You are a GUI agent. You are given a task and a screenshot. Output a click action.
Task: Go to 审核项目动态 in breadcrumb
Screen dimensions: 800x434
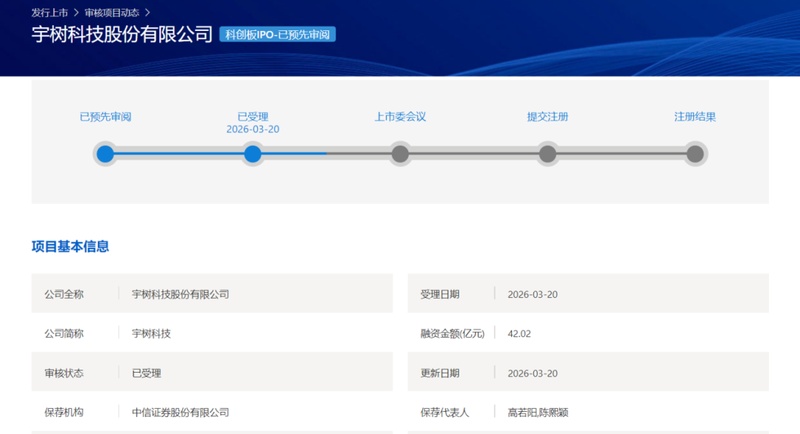(x=112, y=13)
